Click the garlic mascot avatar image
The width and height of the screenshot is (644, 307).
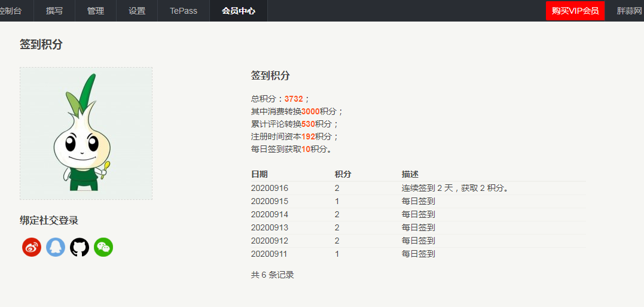click(x=86, y=133)
